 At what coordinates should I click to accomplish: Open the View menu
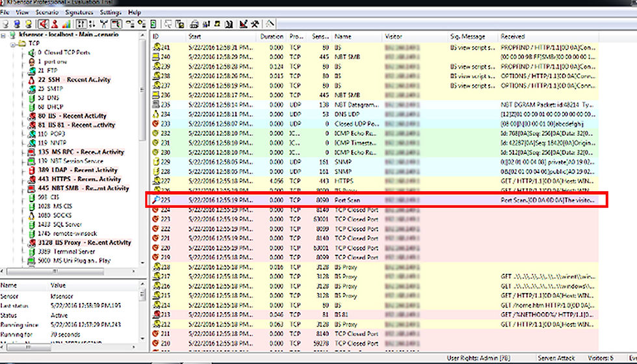click(x=22, y=12)
